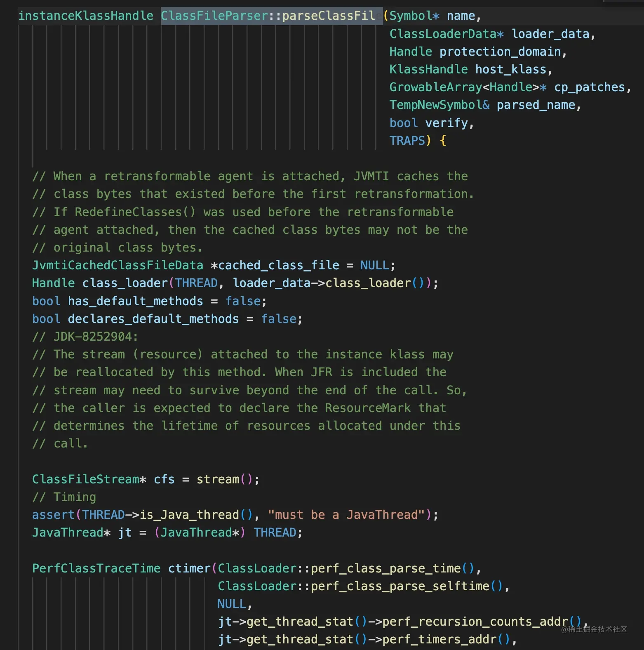Click comment line mentioning RedefineClasses()

click(x=243, y=212)
